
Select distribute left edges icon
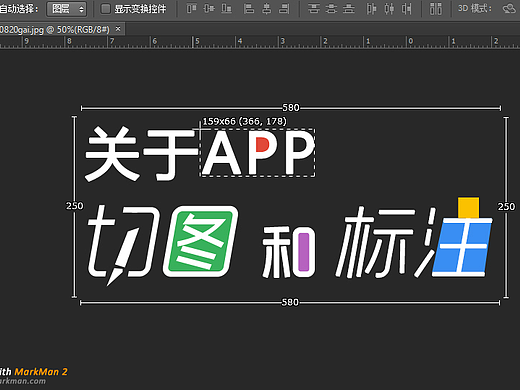click(x=371, y=9)
